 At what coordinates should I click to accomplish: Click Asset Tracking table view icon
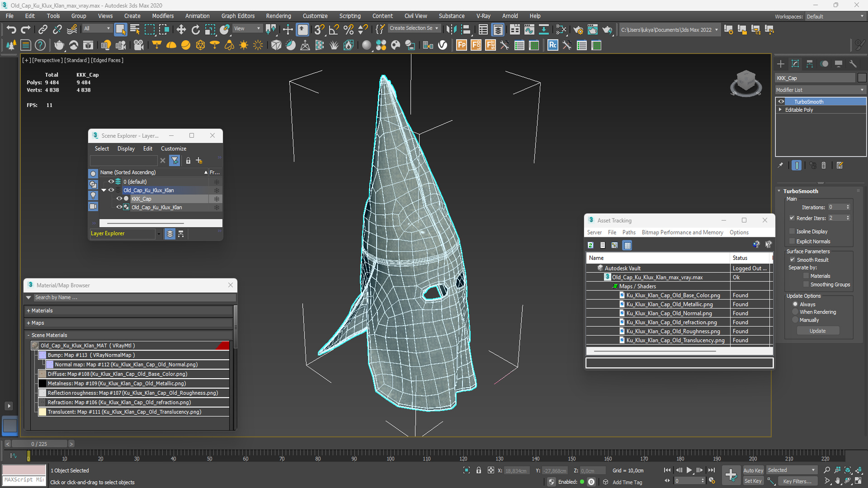pos(627,245)
